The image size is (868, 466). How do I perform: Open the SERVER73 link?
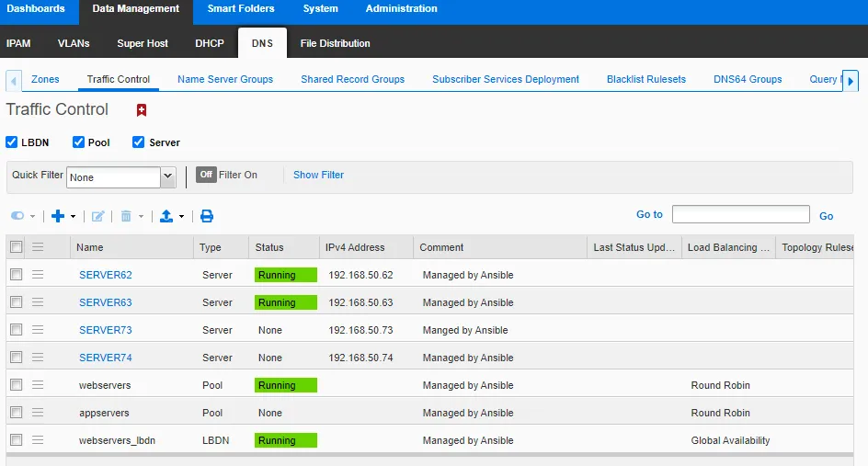106,330
